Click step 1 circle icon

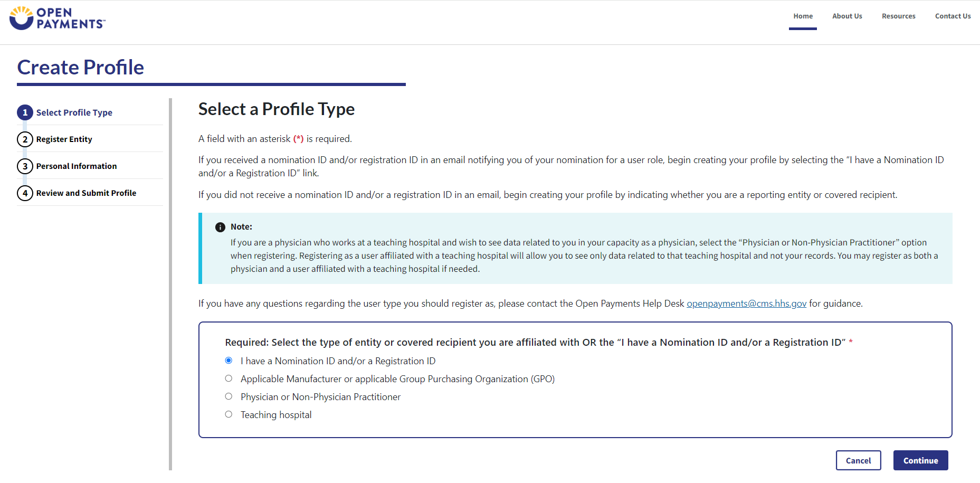tap(25, 112)
